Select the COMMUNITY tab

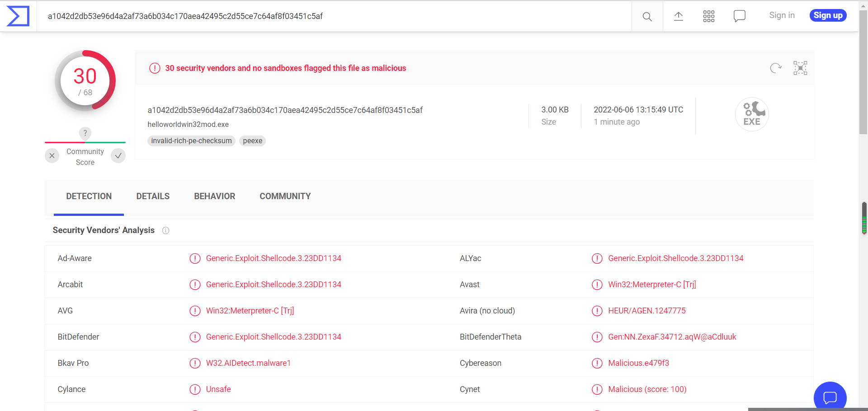[x=285, y=196]
